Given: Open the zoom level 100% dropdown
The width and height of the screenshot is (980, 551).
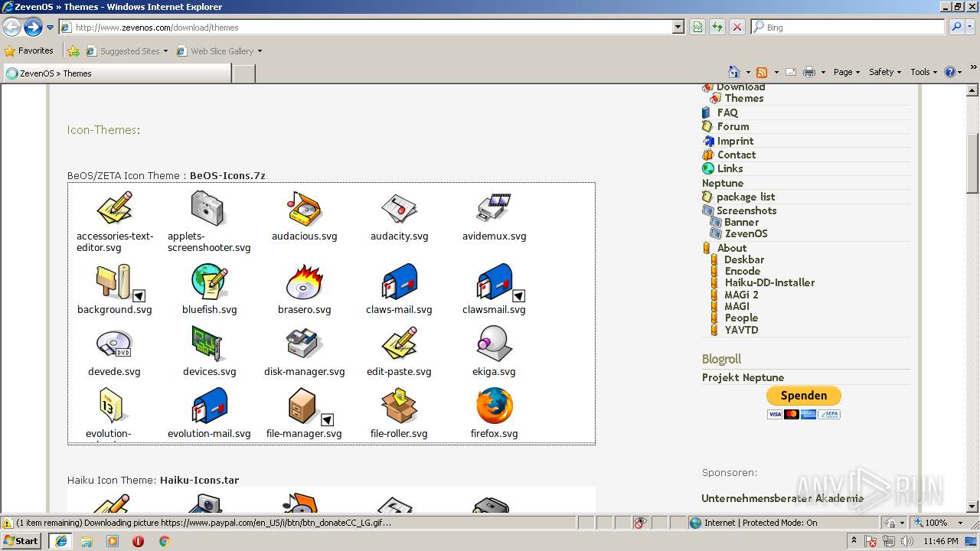Looking at the screenshot, I should 960,523.
